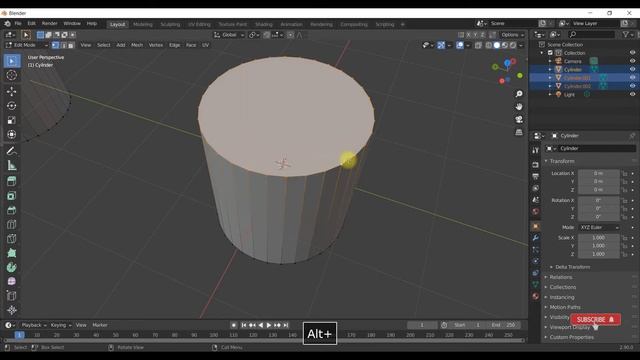Select the Poly Build tool
The height and width of the screenshot is (360, 640).
[12, 253]
